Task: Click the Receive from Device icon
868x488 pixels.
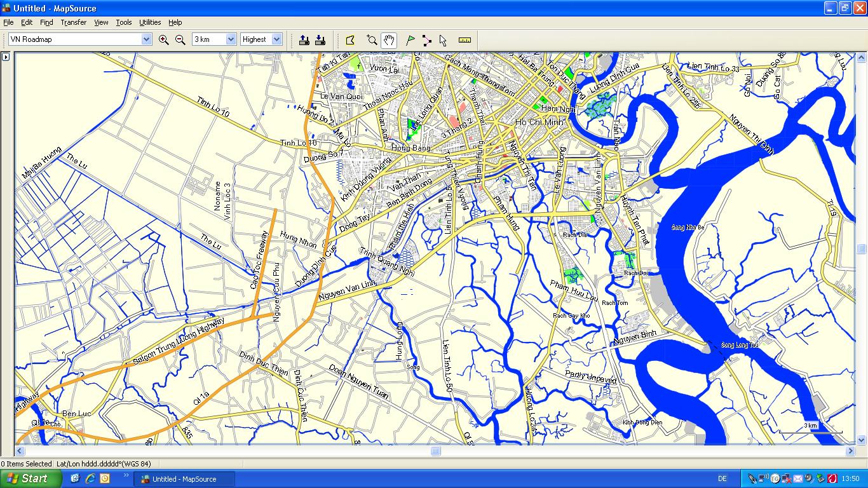Action: [320, 40]
